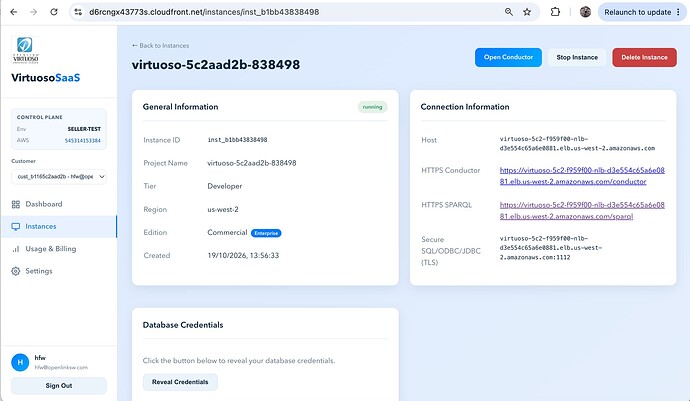Click the VirtuosoSaaS brand title
Image resolution: width=690 pixels, height=401 pixels.
(46, 78)
